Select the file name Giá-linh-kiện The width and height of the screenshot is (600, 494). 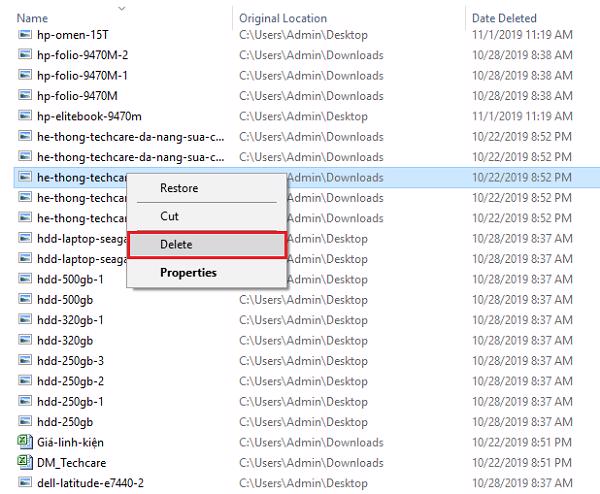(70, 442)
